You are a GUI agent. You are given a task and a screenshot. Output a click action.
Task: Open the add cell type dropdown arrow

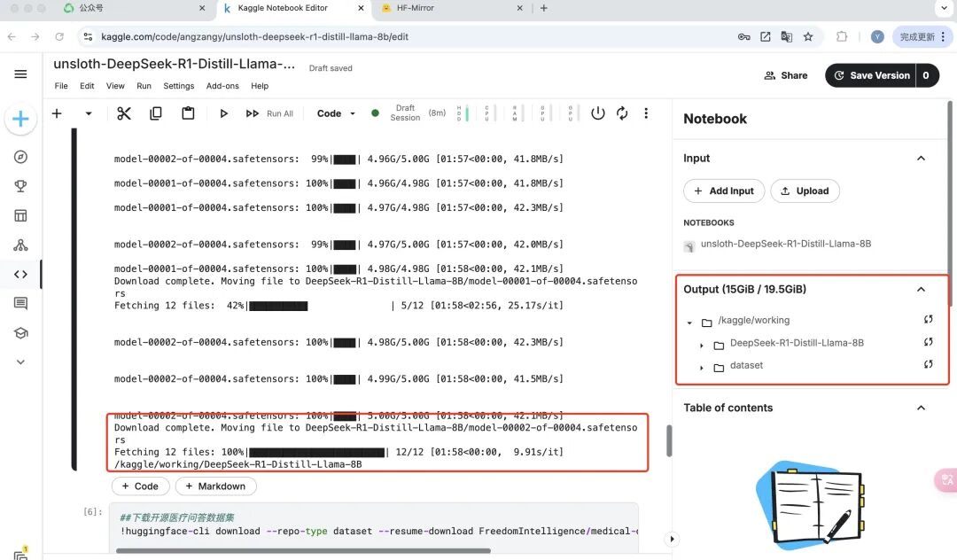tap(89, 113)
